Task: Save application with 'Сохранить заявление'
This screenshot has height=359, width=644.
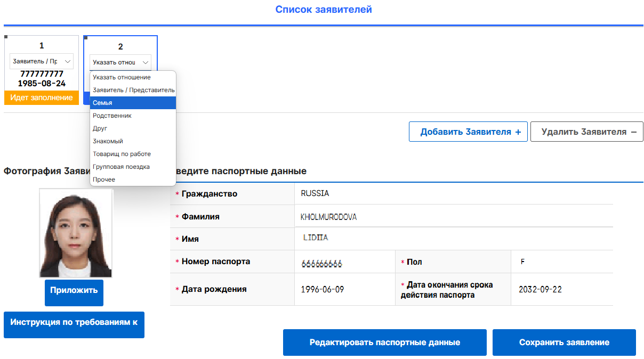Action: tap(564, 342)
